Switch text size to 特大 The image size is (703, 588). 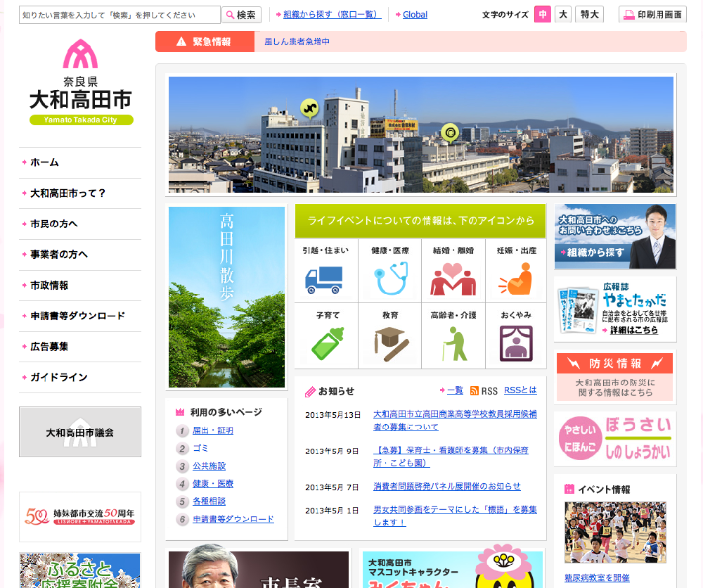[x=589, y=14]
